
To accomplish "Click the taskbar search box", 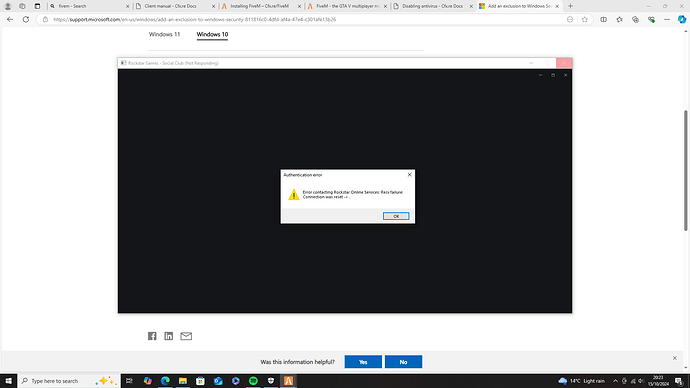I will tap(69, 381).
